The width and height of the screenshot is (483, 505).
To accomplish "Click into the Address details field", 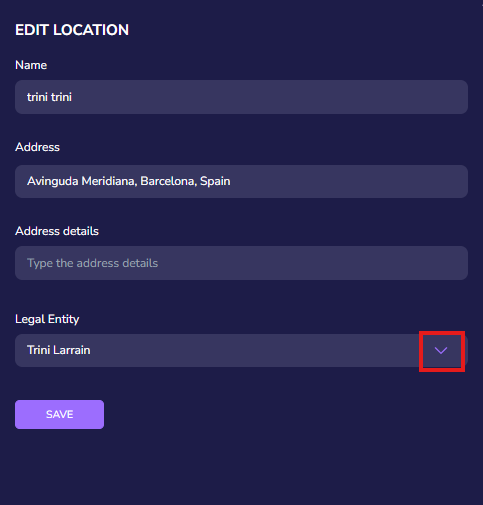I will click(x=241, y=263).
